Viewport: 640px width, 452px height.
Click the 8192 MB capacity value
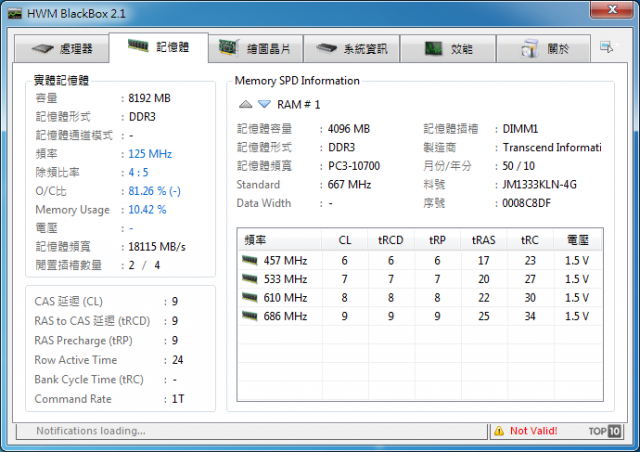click(x=149, y=98)
